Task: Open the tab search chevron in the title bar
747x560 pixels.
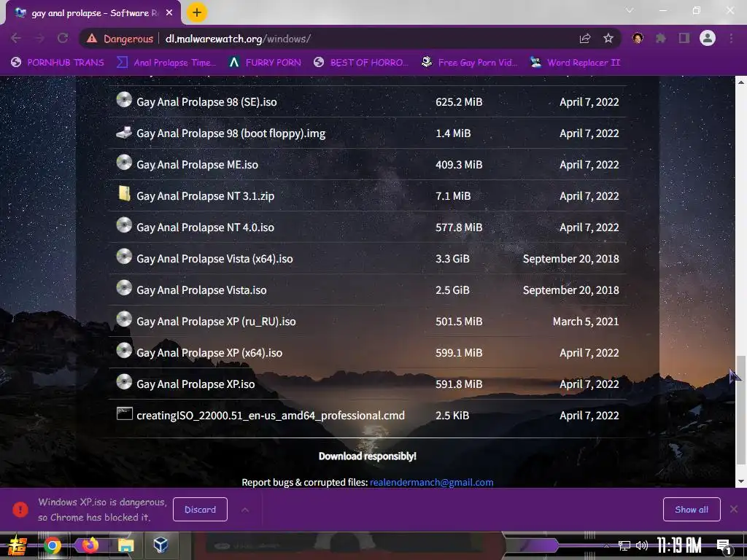Action: (x=630, y=10)
